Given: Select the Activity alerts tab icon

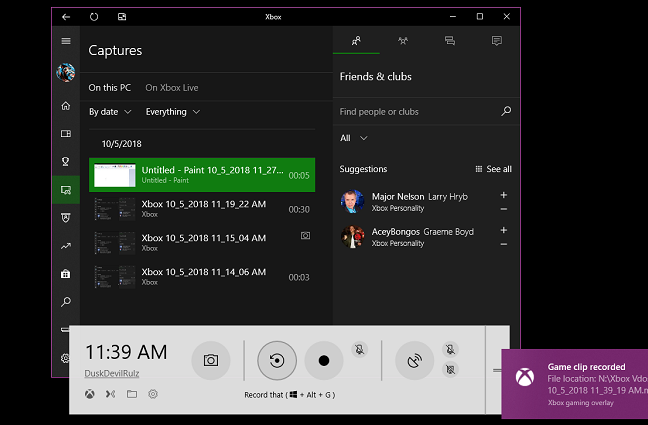Looking at the screenshot, I should 496,41.
